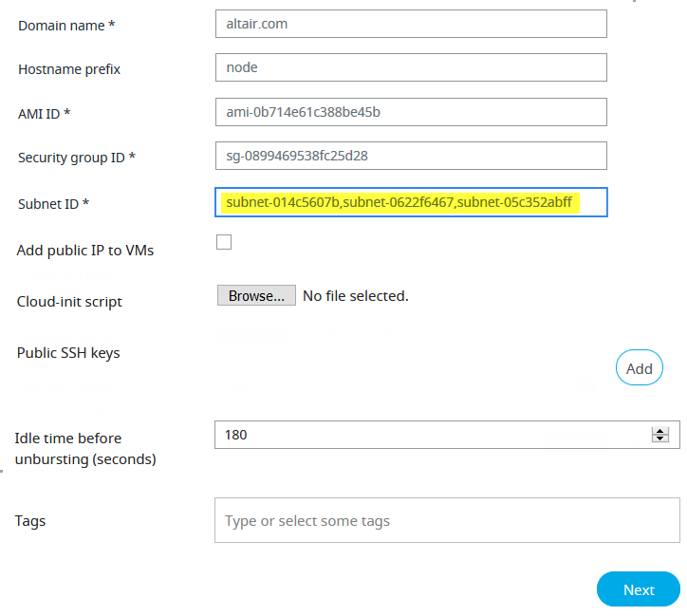Focus the Domain name field
Image resolution: width=687 pixels, height=616 pixels.
[x=410, y=24]
